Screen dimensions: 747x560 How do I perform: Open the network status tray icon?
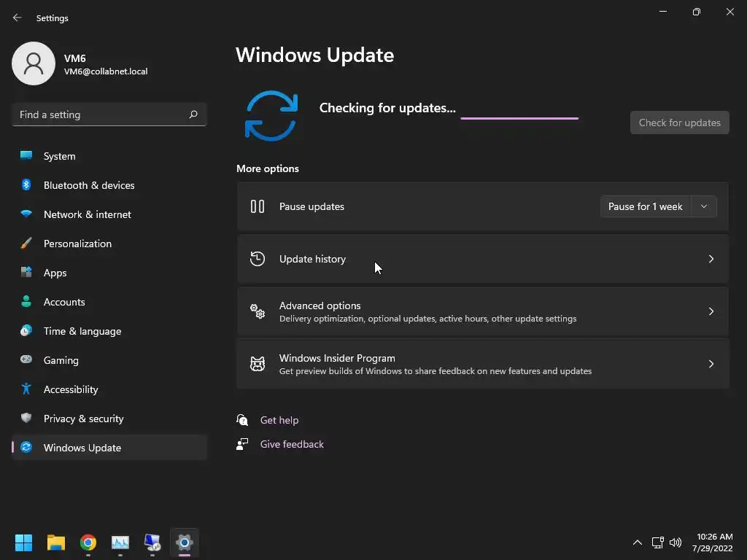[x=657, y=542]
